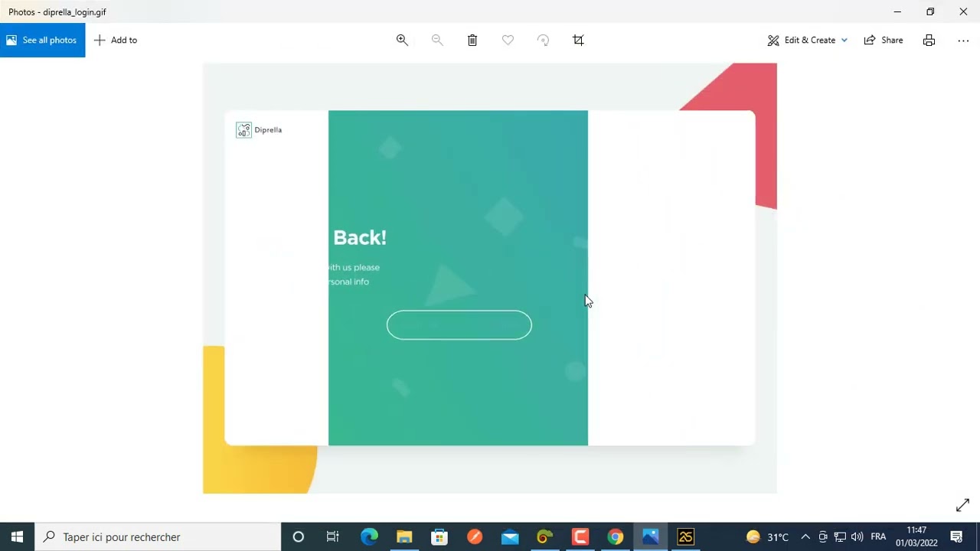
Task: Click the zoom out magnifier icon
Action: 437,40
